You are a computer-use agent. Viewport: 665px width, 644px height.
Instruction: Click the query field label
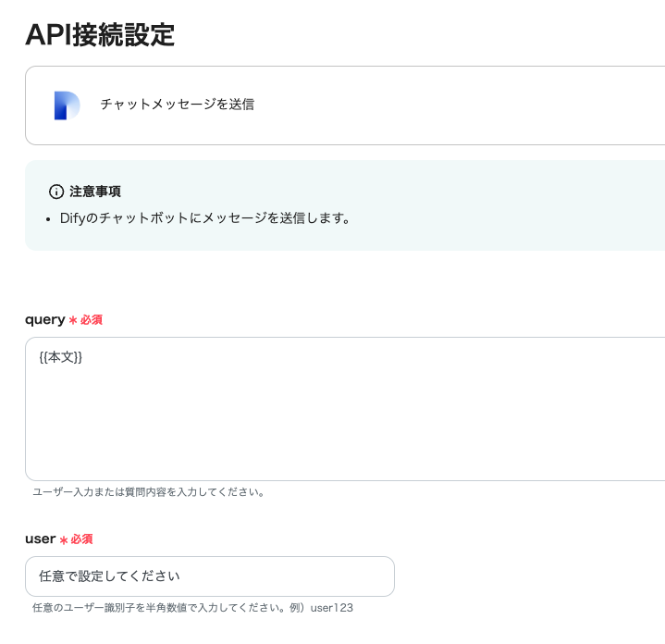point(44,319)
